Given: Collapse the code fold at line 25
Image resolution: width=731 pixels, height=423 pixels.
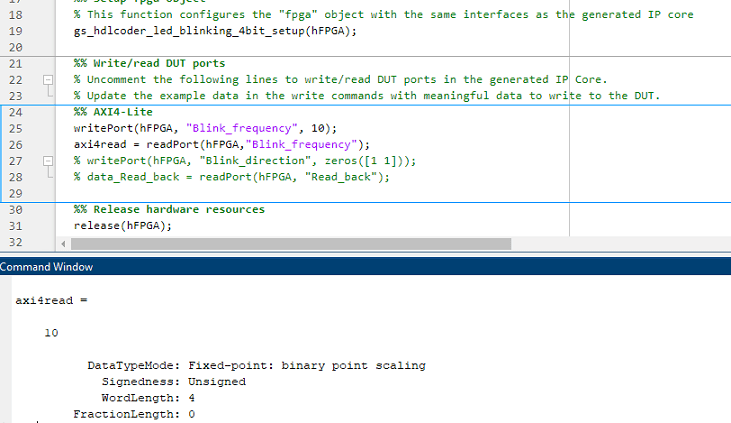Looking at the screenshot, I should (45, 128).
